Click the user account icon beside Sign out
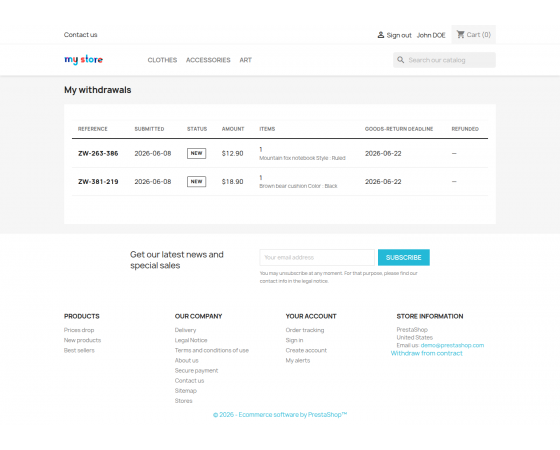 [x=381, y=35]
